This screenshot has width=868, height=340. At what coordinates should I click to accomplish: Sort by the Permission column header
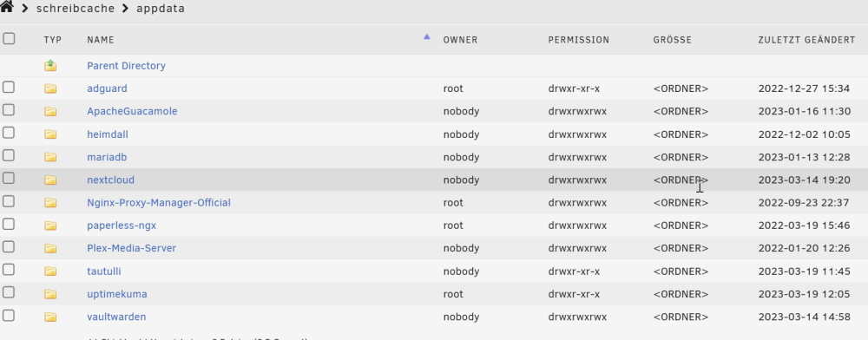click(x=578, y=40)
